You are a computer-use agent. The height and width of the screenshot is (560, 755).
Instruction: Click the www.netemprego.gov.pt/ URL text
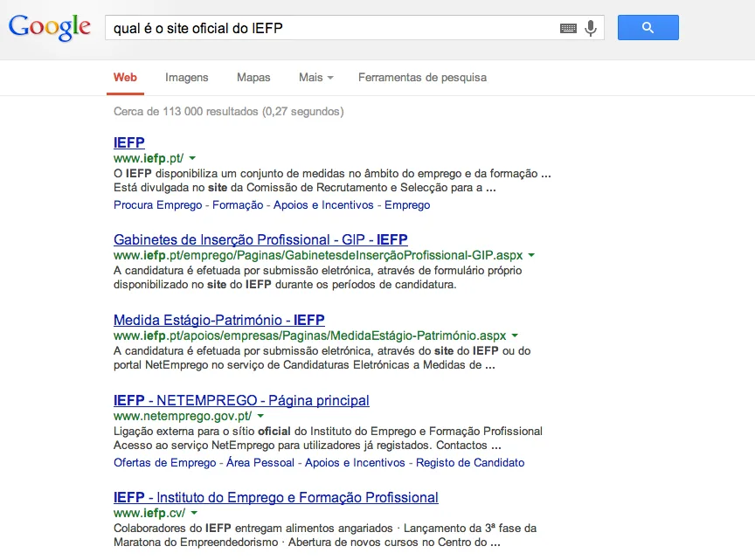[x=183, y=416]
